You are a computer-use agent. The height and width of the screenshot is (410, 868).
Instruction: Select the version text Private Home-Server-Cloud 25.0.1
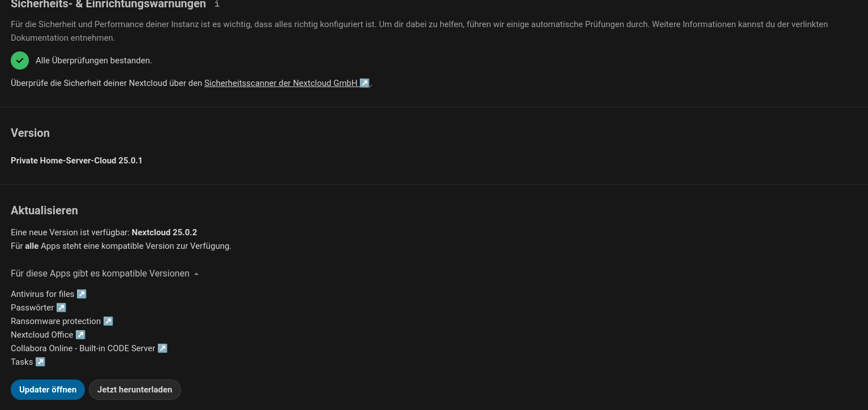[x=76, y=161]
